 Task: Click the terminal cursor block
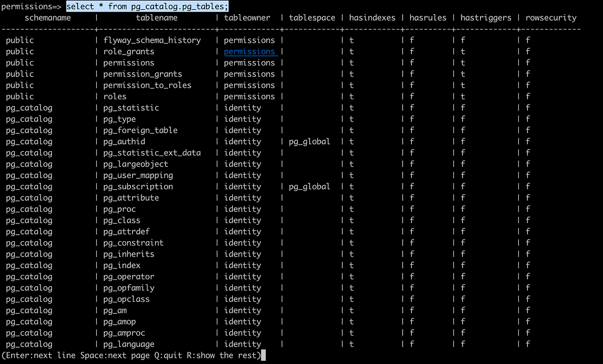coord(263,355)
